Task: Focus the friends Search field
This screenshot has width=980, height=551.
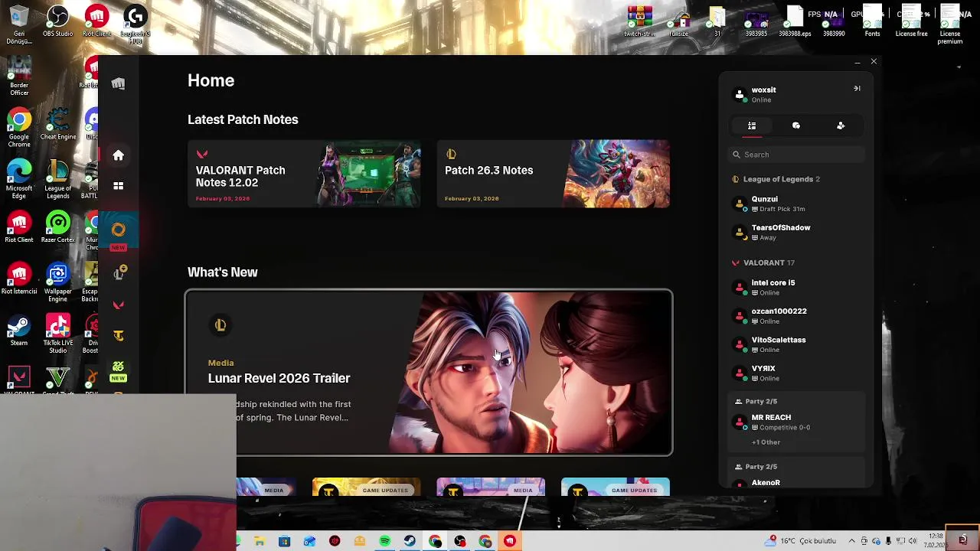Action: (x=797, y=155)
